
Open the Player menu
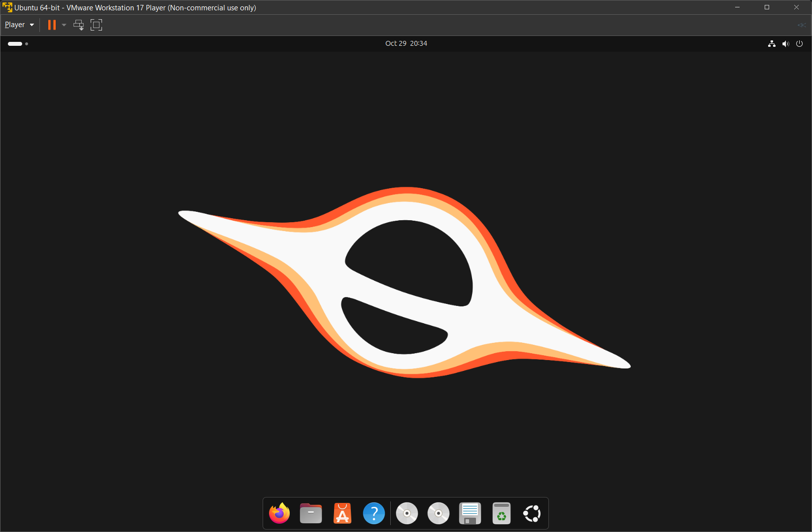click(x=19, y=25)
